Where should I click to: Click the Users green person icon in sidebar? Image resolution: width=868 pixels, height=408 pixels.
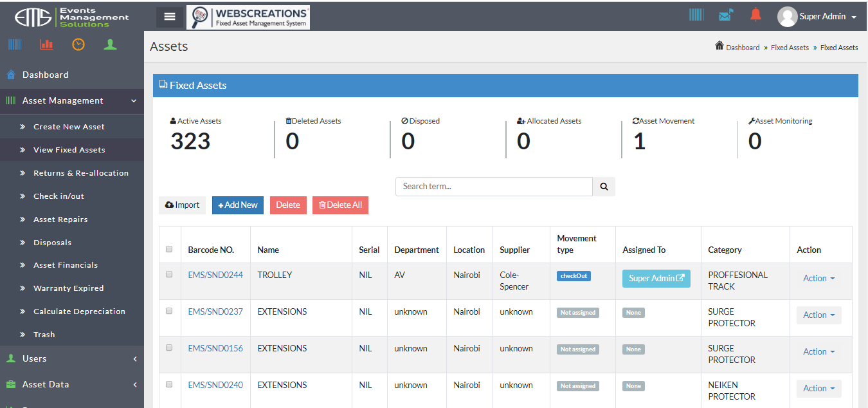click(11, 358)
